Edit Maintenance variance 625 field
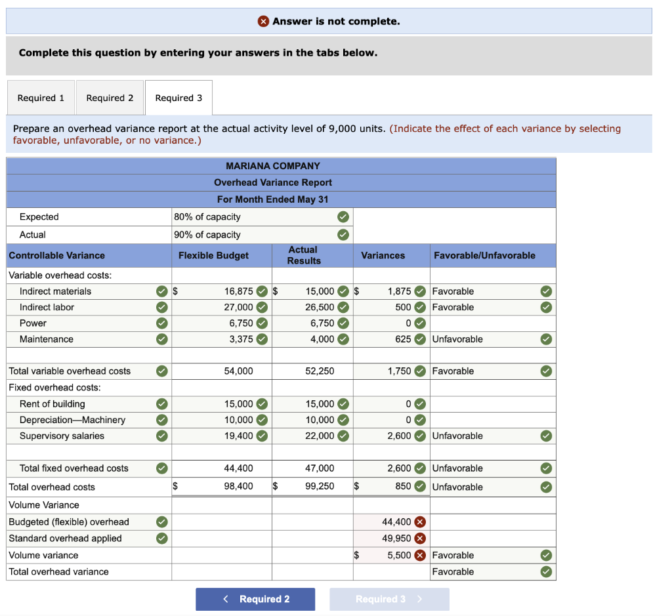 click(x=391, y=339)
